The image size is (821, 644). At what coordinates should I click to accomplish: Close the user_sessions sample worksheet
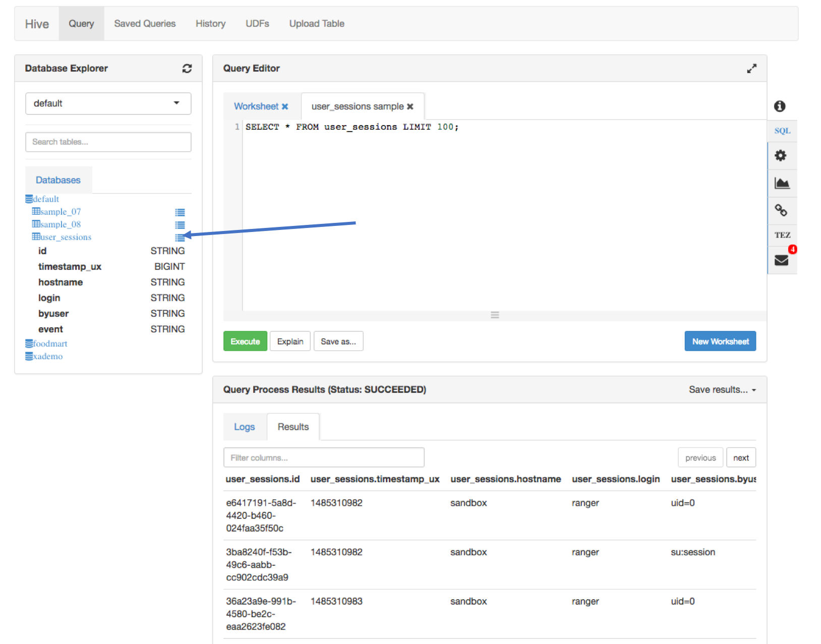tap(410, 106)
